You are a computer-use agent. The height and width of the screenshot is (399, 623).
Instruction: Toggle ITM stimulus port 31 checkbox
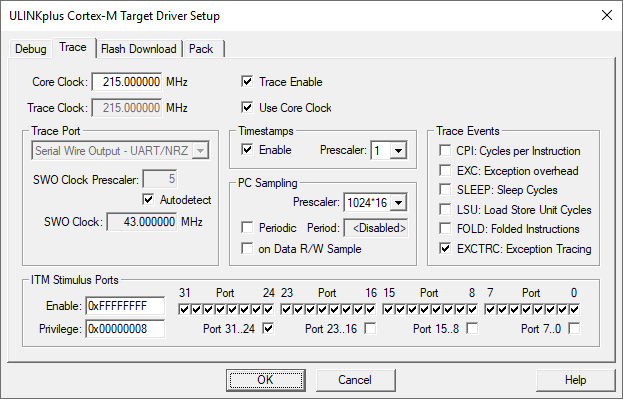pos(184,309)
